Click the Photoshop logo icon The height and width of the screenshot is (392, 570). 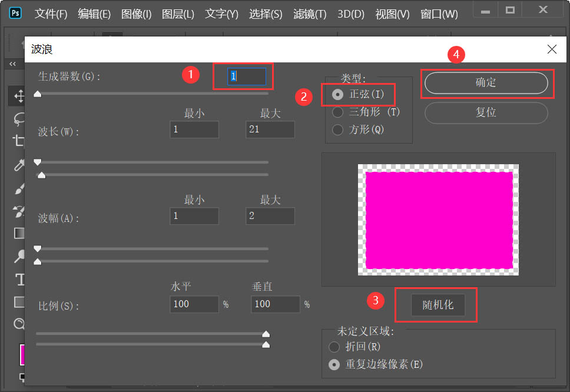[x=15, y=12]
